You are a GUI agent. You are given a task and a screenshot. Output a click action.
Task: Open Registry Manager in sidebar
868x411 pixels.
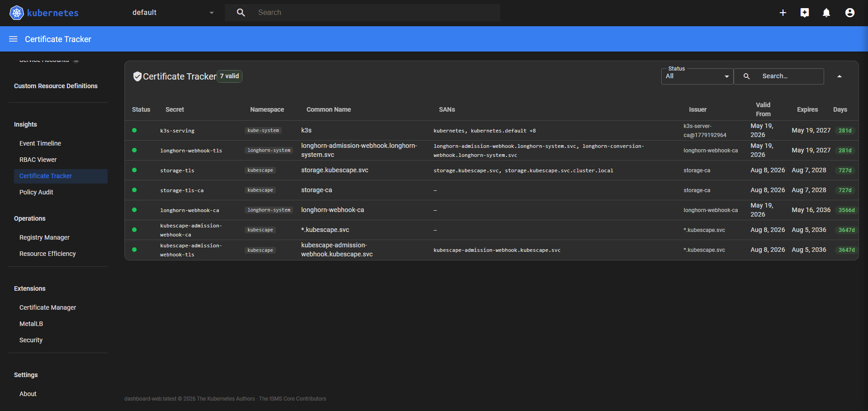tap(44, 237)
